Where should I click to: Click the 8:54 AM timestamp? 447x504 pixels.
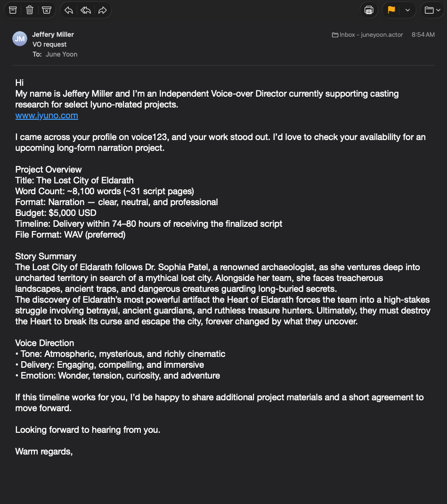(x=423, y=35)
